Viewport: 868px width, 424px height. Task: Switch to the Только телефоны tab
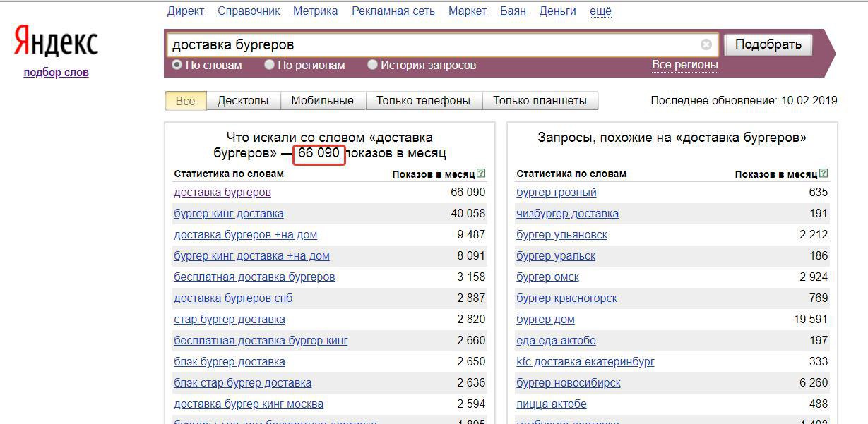423,101
